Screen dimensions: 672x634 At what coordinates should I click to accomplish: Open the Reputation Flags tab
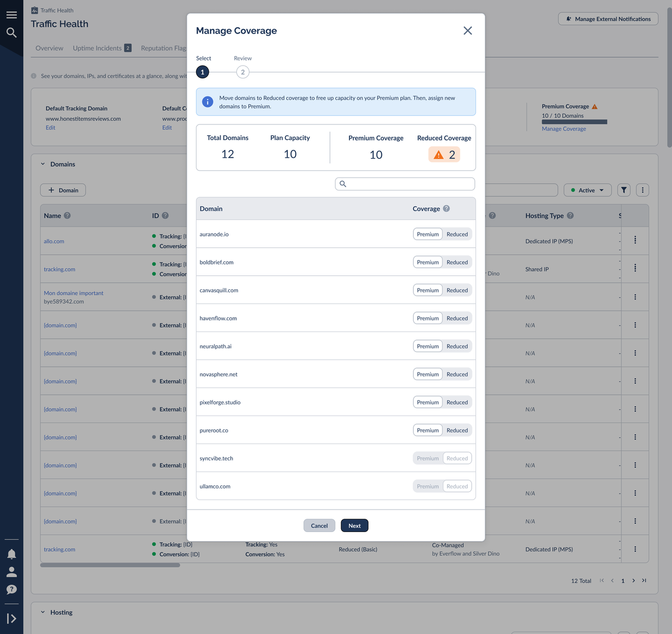tap(164, 48)
